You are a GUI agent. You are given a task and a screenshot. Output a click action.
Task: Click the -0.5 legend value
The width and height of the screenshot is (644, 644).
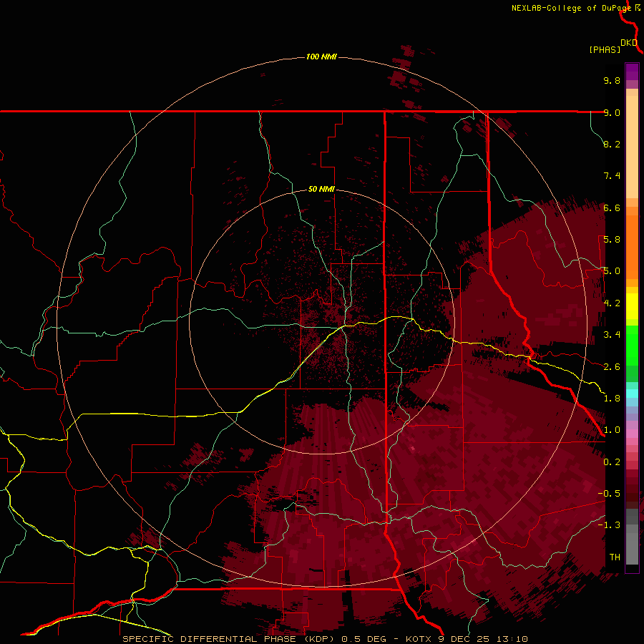(609, 494)
